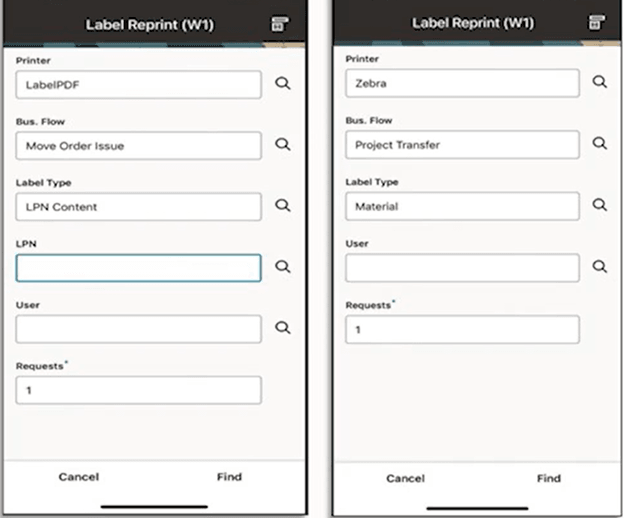Click printer icon in left Label Reprint header
Screen dimensions: 624x518
click(280, 24)
